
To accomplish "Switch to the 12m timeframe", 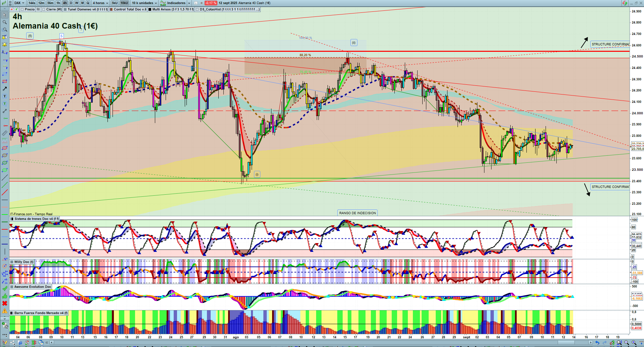I will [41, 3].
